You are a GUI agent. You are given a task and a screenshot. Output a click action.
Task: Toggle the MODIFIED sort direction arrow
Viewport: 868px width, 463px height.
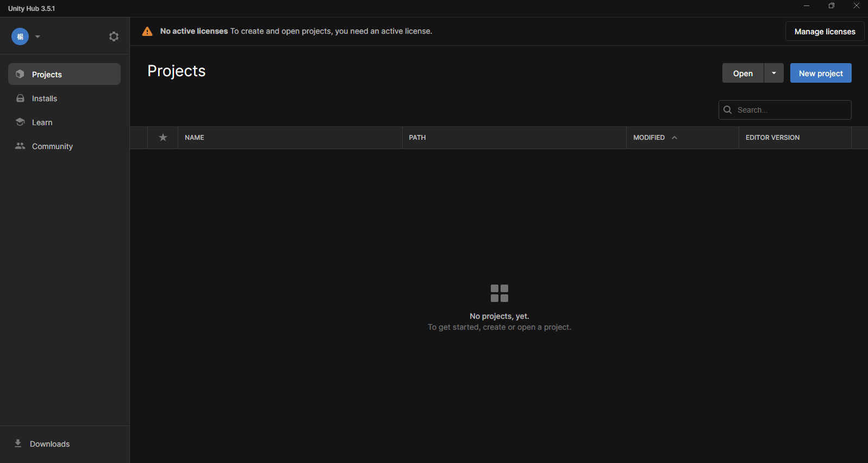[675, 138]
